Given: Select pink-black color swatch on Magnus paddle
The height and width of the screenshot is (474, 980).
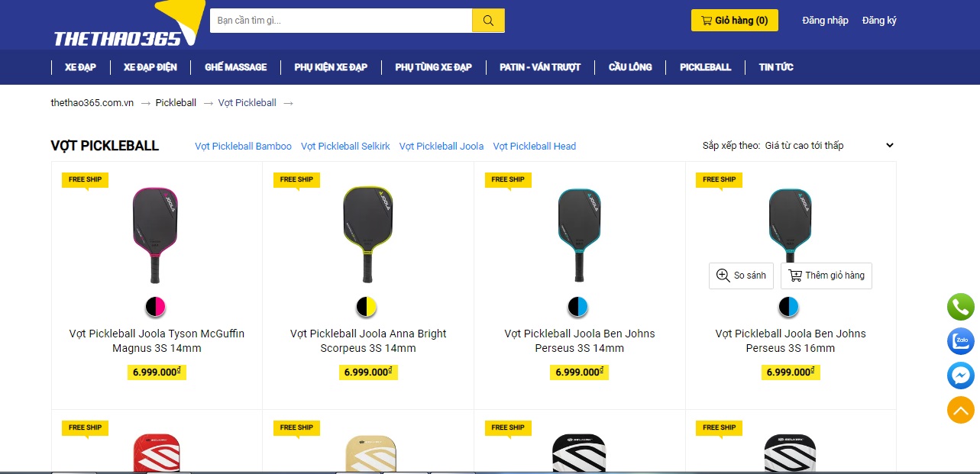Looking at the screenshot, I should tap(156, 307).
